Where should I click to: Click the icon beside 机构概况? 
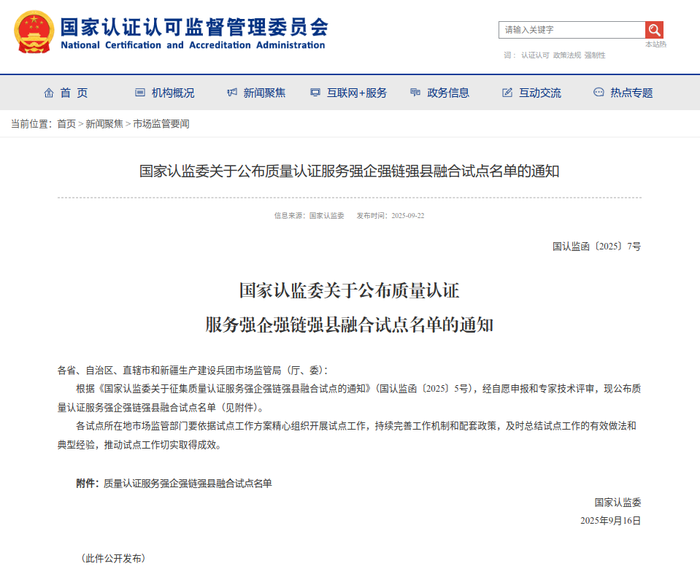tap(140, 93)
